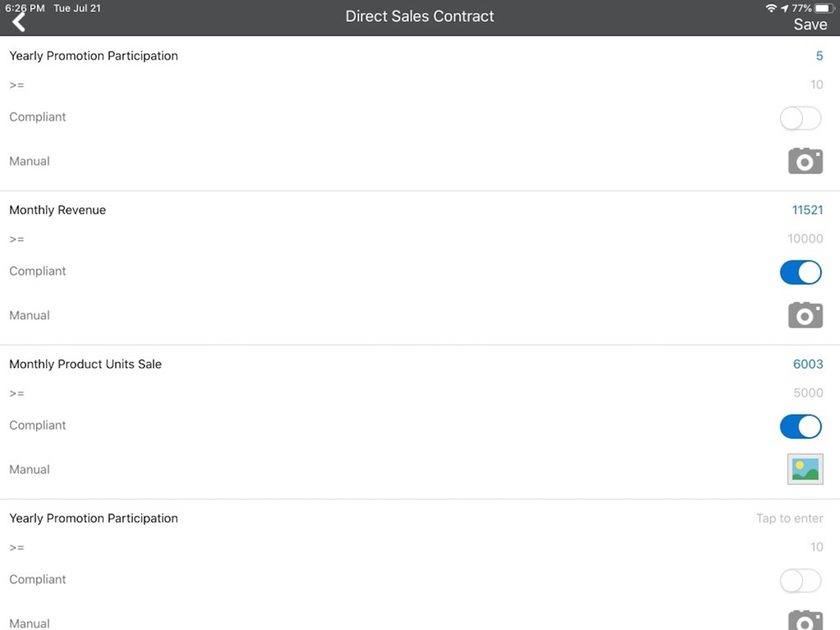This screenshot has height=630, width=840.
Task: Tap the battery icon in status bar
Action: point(825,8)
